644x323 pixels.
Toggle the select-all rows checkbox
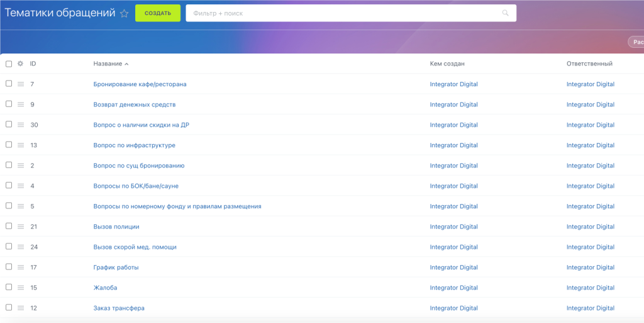pyautogui.click(x=9, y=64)
